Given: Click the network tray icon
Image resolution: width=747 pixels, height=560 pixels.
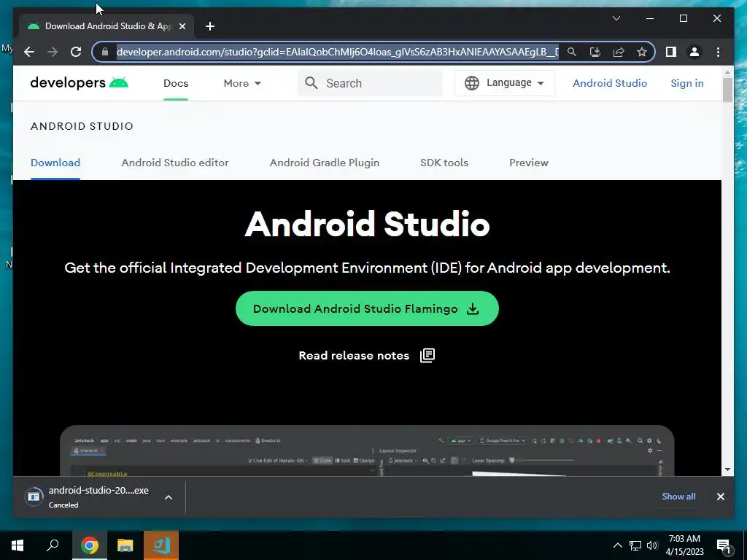Looking at the screenshot, I should pos(635,545).
